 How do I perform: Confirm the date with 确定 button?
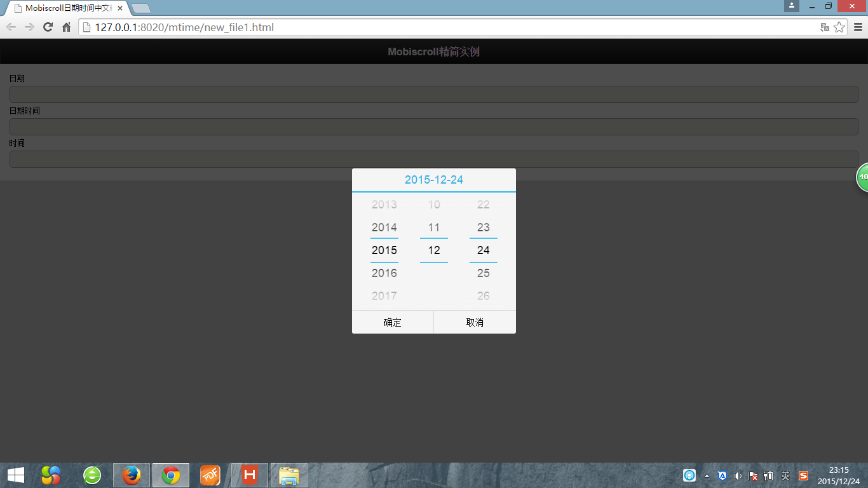pyautogui.click(x=393, y=322)
